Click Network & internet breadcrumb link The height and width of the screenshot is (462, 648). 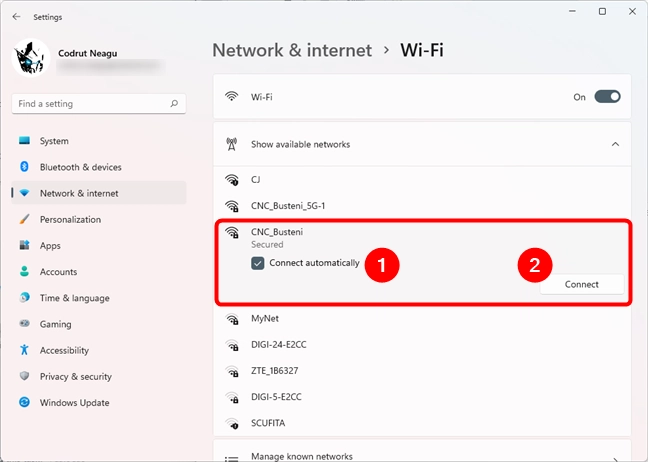[x=292, y=50]
